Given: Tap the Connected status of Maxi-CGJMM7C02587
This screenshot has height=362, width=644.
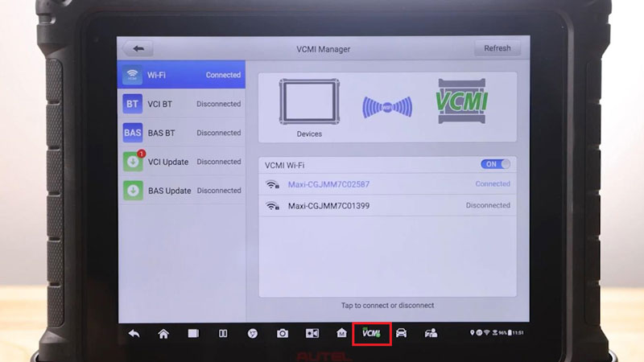Looking at the screenshot, I should (x=493, y=184).
